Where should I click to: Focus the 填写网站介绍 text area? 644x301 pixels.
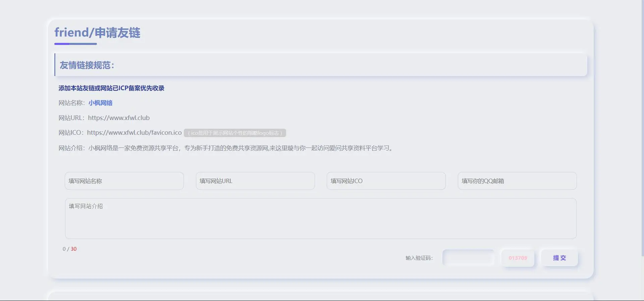coord(321,219)
